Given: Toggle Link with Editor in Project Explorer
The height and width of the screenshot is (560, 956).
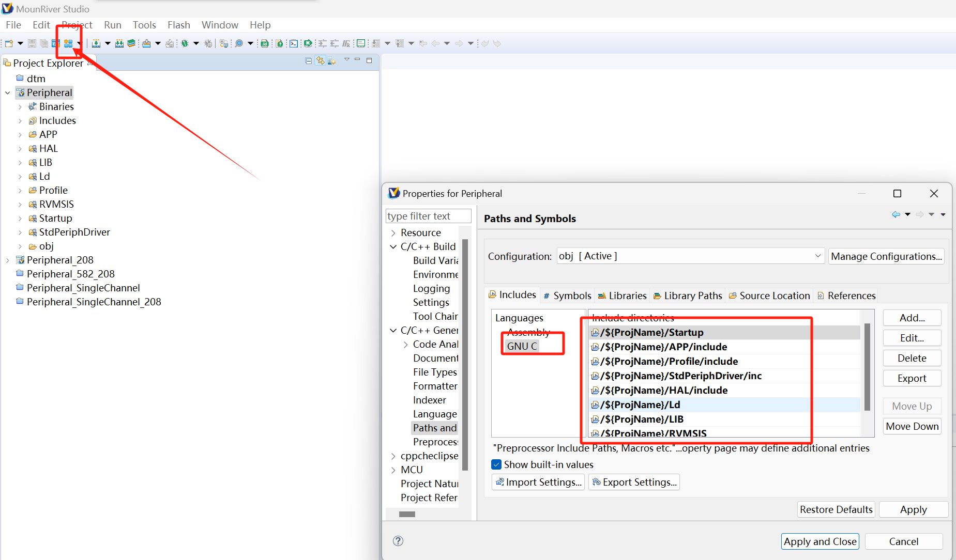Looking at the screenshot, I should (321, 61).
